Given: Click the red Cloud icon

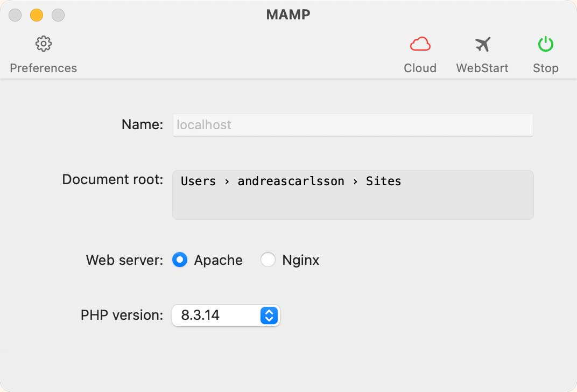Looking at the screenshot, I should pos(420,44).
